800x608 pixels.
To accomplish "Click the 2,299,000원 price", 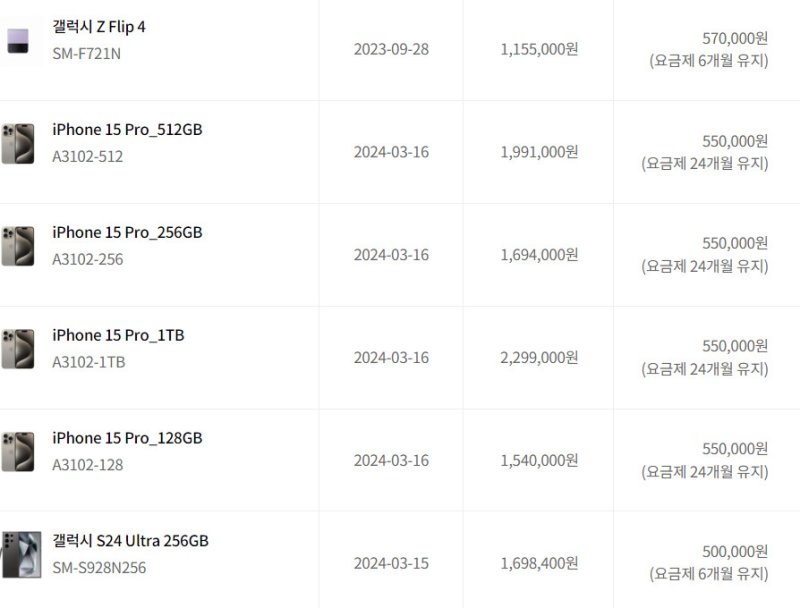I will point(539,358).
